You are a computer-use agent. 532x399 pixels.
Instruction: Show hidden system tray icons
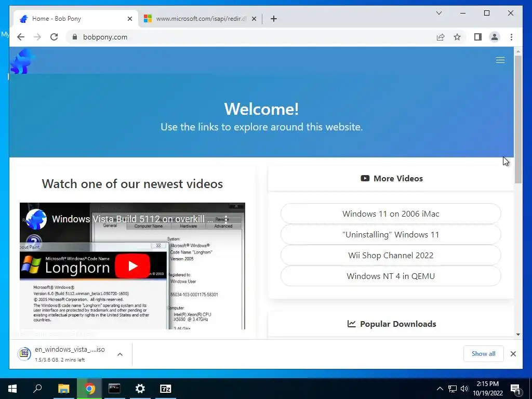(440, 389)
